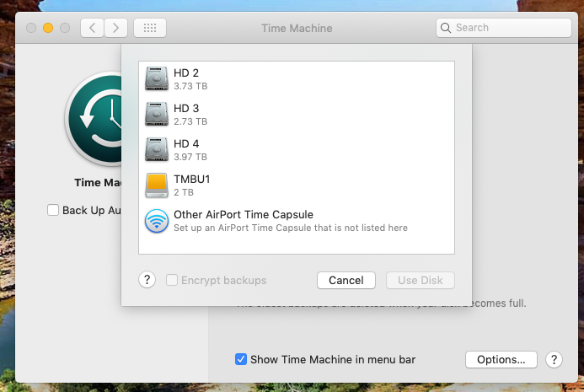Image resolution: width=584 pixels, height=392 pixels.
Task: Select the orange TMBU1 drive icon
Action: point(157,185)
